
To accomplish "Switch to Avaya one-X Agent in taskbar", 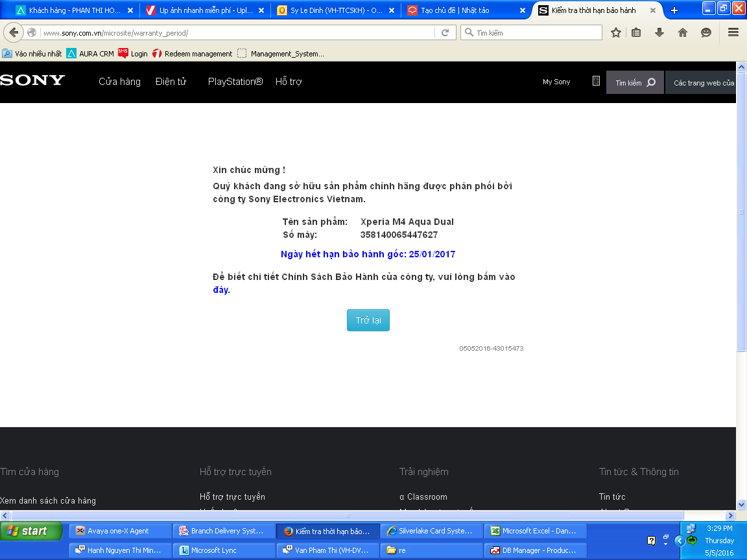I will [x=120, y=531].
